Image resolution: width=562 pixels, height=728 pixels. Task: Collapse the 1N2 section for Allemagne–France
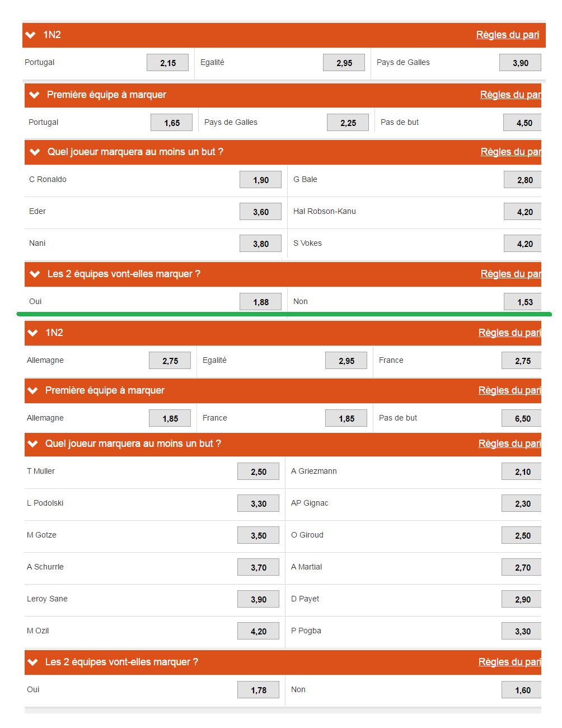(33, 333)
